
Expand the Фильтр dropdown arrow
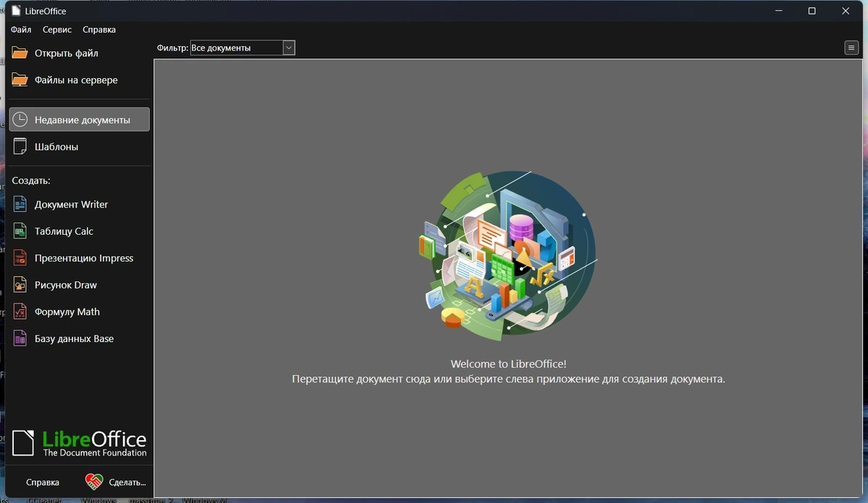[289, 48]
